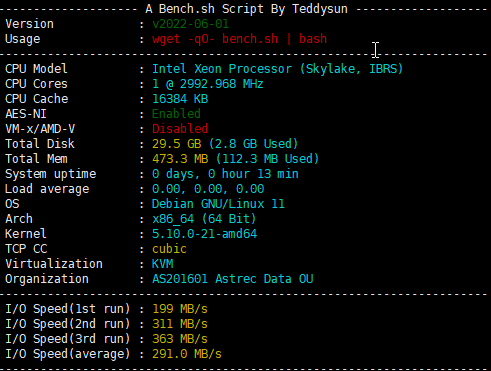Click the 'I/O Speed(2nd run)' label
491x371 pixels.
point(68,324)
